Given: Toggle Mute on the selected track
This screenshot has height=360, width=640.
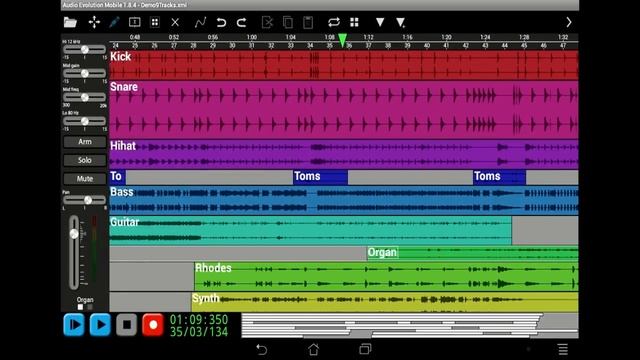Looking at the screenshot, I should [x=85, y=178].
